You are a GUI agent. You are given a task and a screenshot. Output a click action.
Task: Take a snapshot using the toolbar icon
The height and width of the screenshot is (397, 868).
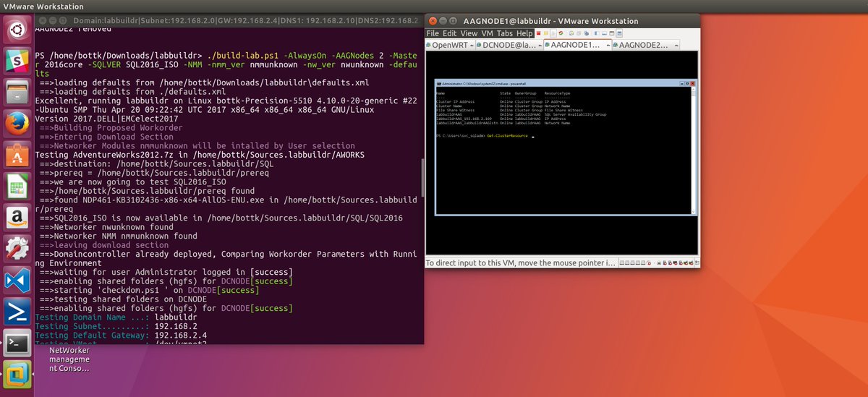coord(571,33)
